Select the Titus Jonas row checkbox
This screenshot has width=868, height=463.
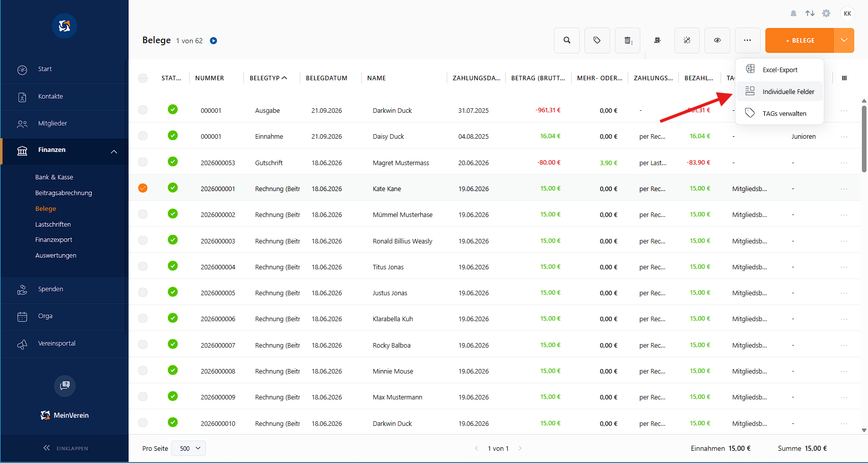click(x=143, y=266)
